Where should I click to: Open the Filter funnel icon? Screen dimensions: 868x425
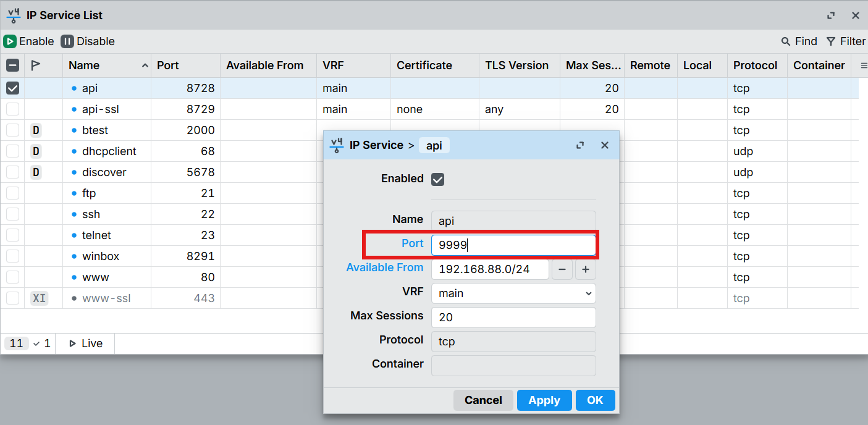[x=831, y=41]
